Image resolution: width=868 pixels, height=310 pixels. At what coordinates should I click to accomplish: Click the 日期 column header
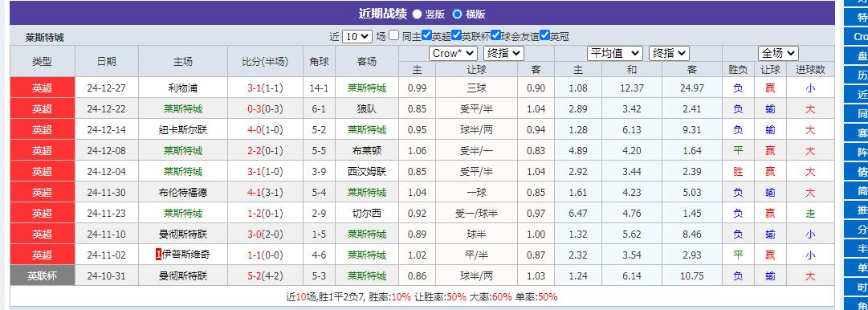pyautogui.click(x=106, y=62)
